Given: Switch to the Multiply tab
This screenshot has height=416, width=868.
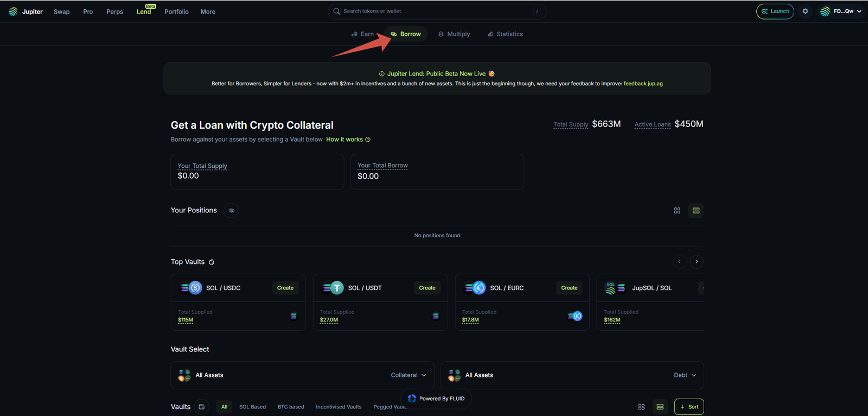Looking at the screenshot, I should pos(454,34).
